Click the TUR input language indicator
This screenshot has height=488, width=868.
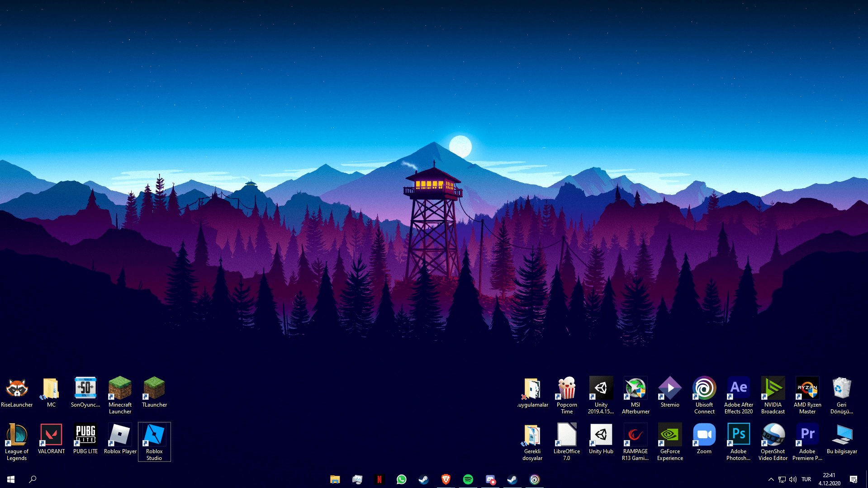click(x=806, y=479)
